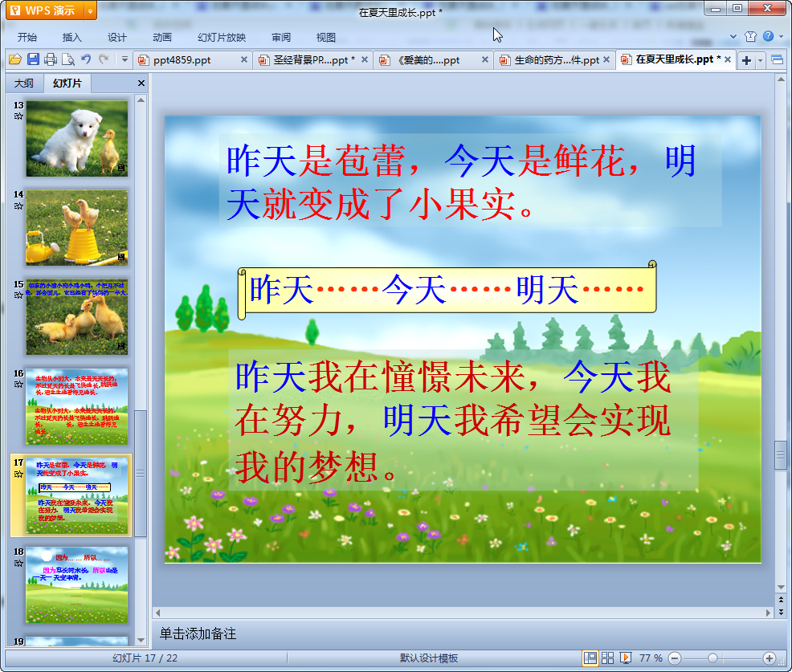The width and height of the screenshot is (792, 672).
Task: Select slide 18 thumbnail
Action: [x=77, y=585]
